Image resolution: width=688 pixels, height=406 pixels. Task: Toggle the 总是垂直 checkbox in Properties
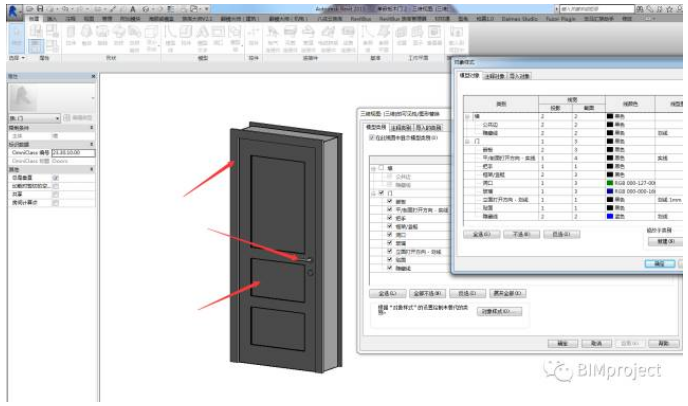[x=56, y=177]
